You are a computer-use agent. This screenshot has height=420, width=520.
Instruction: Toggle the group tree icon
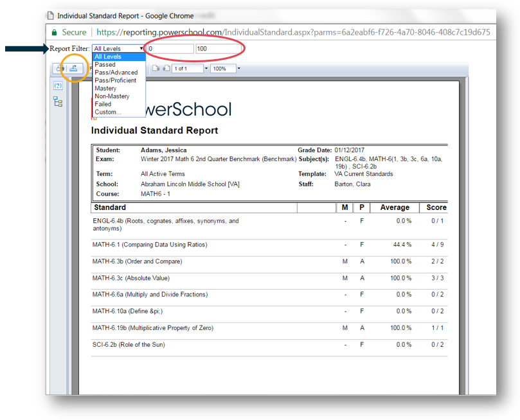[x=58, y=101]
